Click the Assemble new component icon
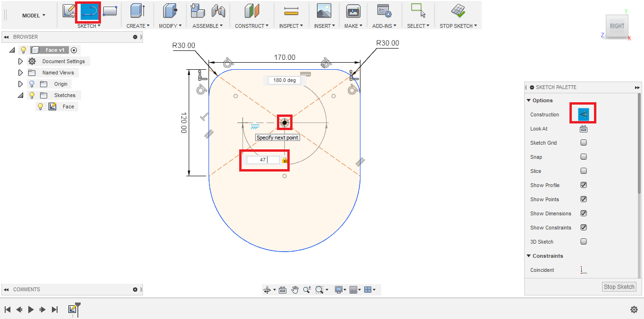 [198, 11]
